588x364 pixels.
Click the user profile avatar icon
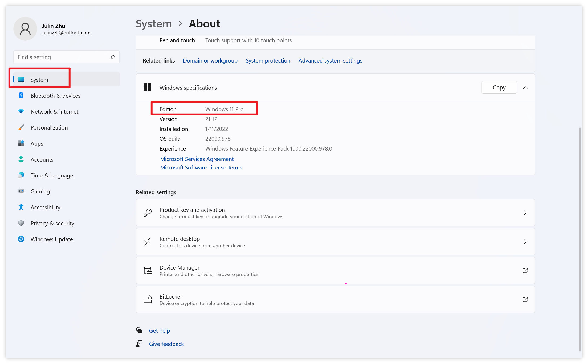point(25,29)
